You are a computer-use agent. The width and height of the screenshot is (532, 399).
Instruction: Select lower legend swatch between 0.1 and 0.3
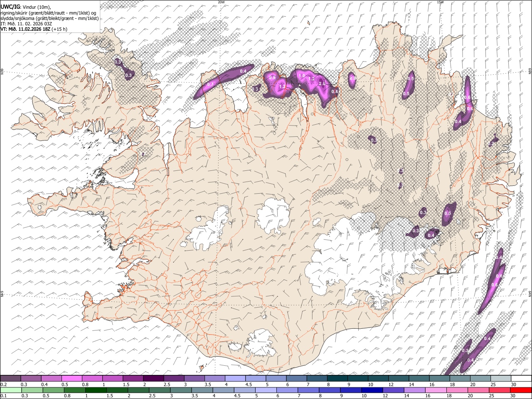coord(10,390)
